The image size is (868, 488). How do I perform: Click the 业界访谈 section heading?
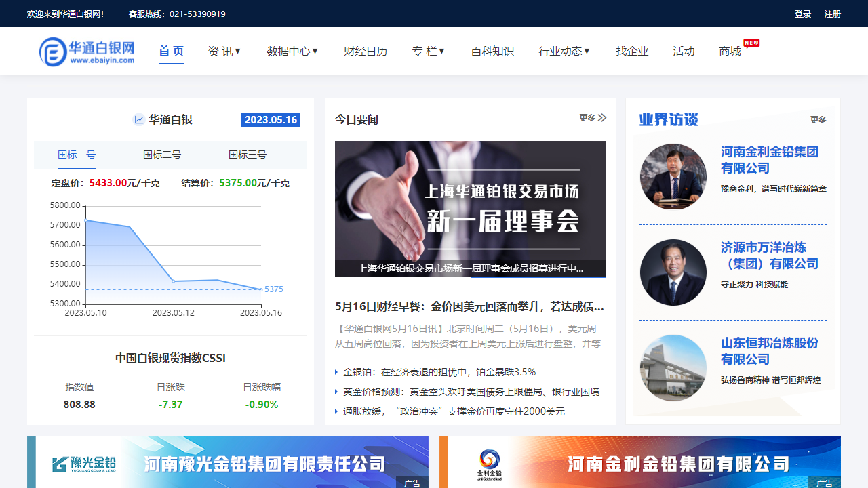[669, 120]
